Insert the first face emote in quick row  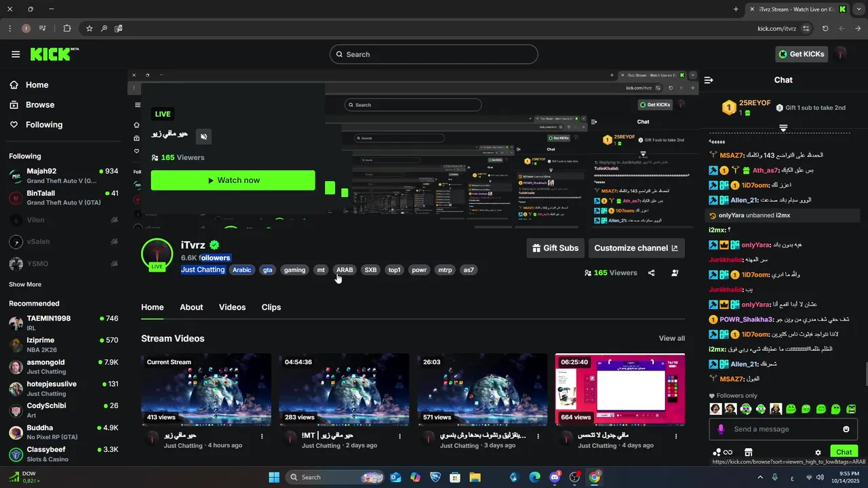pos(715,409)
